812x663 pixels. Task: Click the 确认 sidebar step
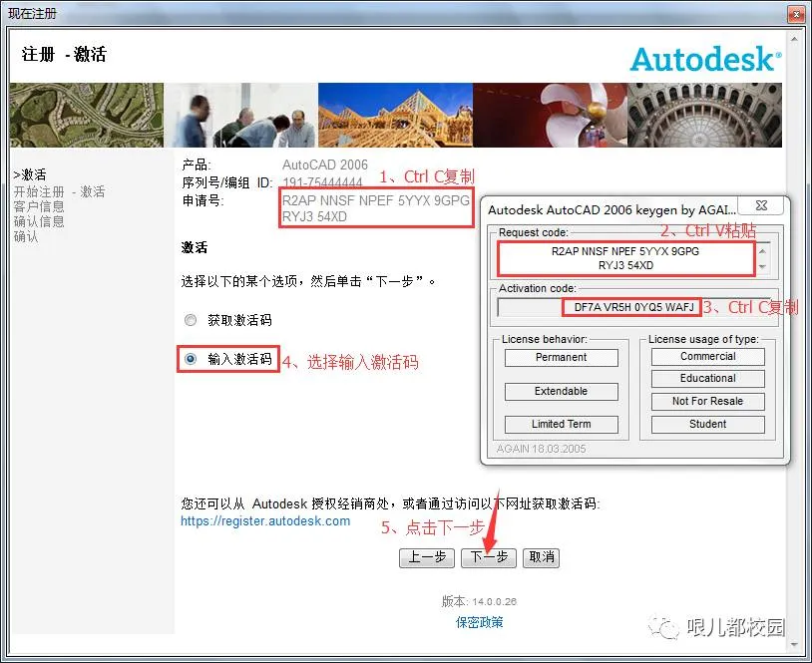point(25,236)
